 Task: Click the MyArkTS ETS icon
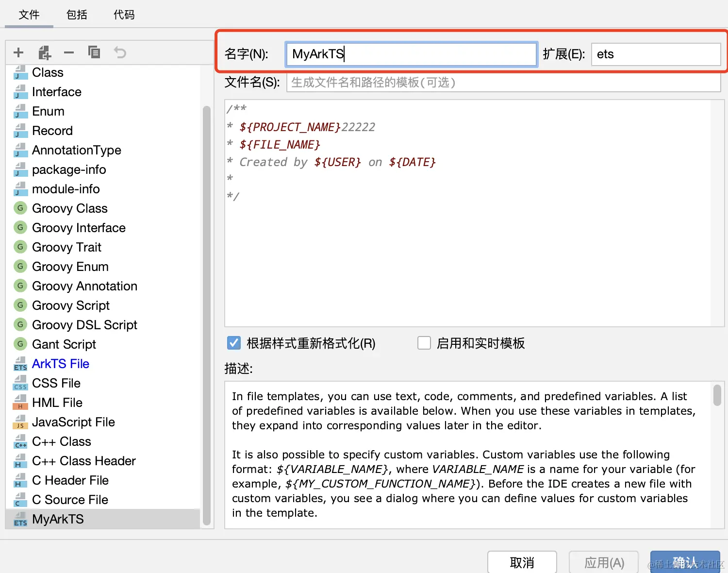point(20,519)
